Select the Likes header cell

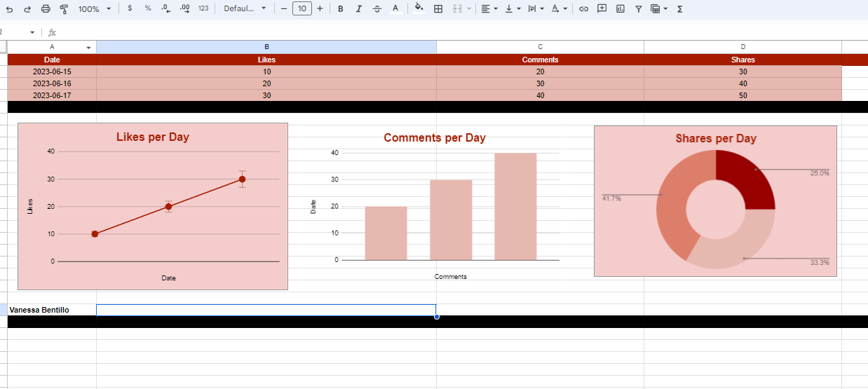[266, 60]
